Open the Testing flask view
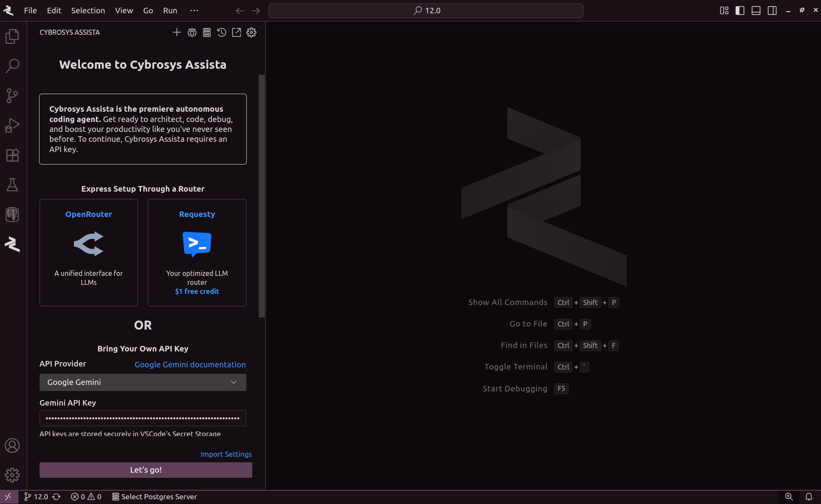821x504 pixels. point(12,185)
